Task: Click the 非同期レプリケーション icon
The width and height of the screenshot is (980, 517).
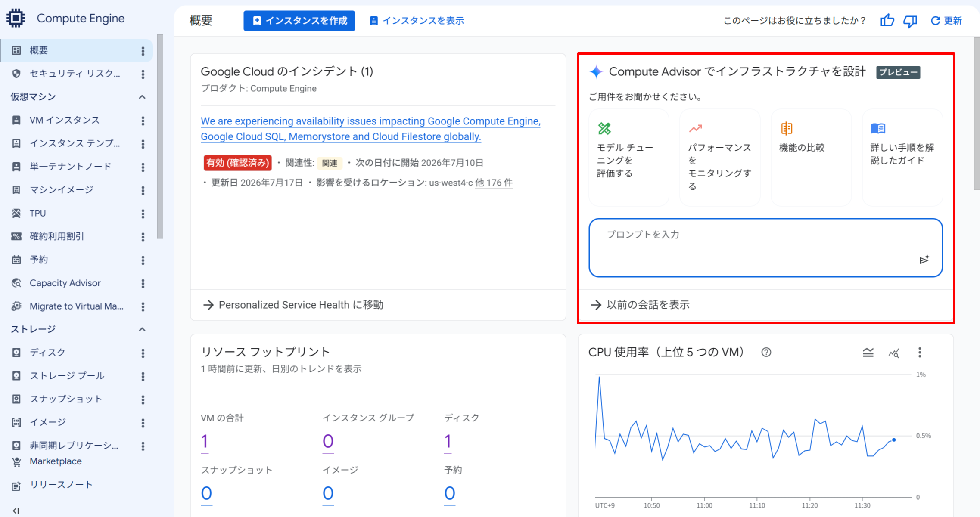Action: [16, 446]
